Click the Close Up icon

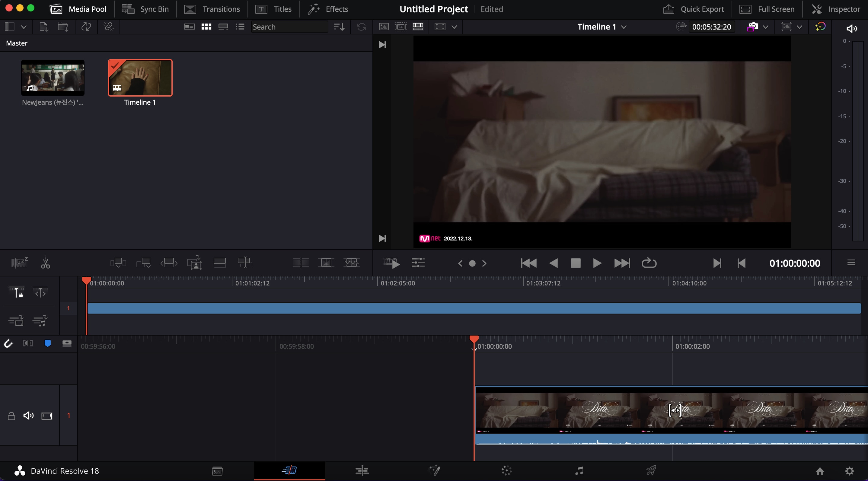pos(194,263)
